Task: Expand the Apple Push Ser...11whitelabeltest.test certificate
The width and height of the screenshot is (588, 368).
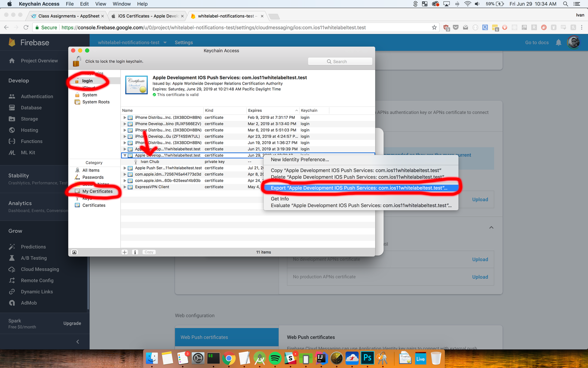Action: [125, 168]
